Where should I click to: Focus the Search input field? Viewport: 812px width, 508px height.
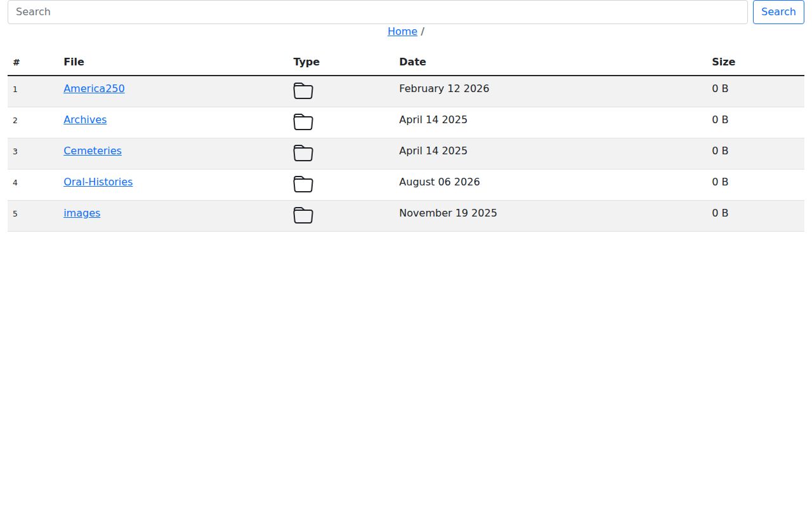point(377,12)
